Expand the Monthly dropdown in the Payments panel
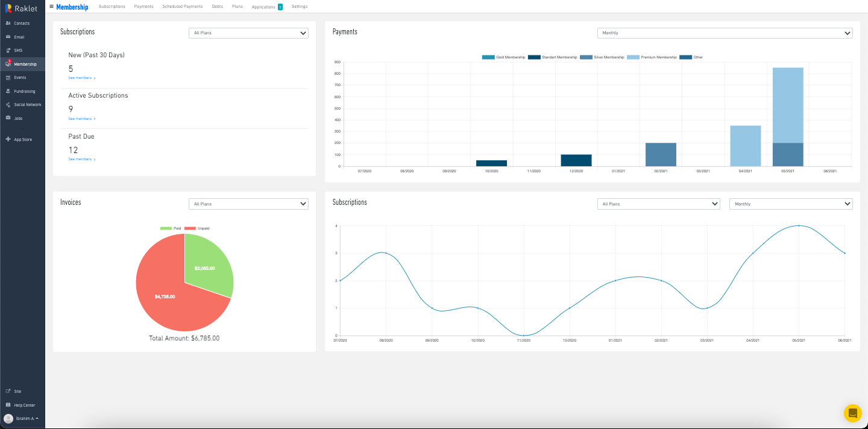 point(725,33)
